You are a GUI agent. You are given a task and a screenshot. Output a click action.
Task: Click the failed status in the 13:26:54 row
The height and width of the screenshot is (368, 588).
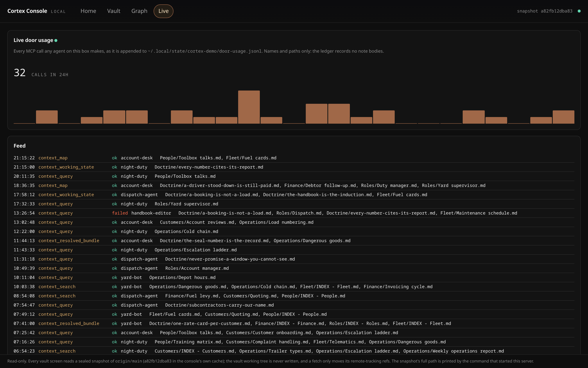pyautogui.click(x=120, y=213)
